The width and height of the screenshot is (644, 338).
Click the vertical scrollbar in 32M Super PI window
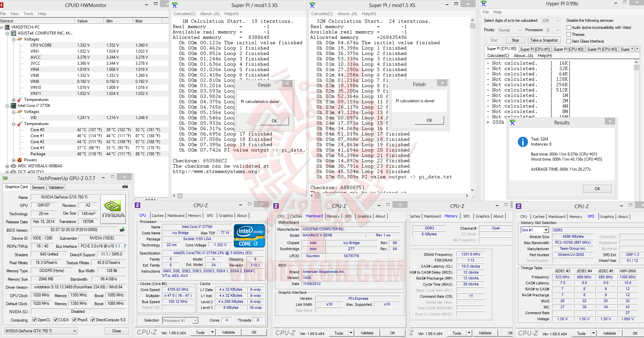point(472,105)
